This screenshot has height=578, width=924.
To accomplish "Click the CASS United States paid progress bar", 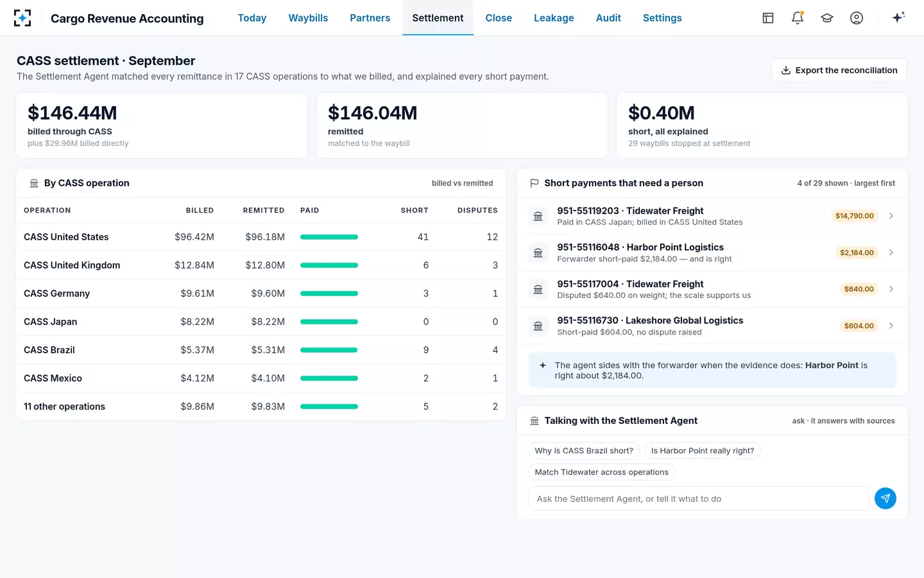I will 329,237.
